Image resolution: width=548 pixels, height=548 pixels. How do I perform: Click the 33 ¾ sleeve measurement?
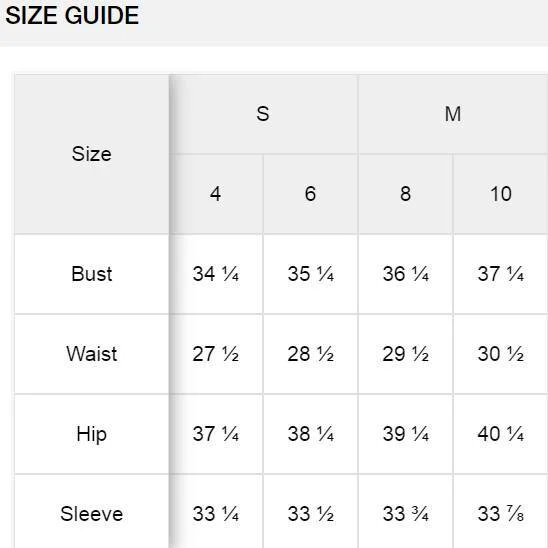click(x=405, y=514)
